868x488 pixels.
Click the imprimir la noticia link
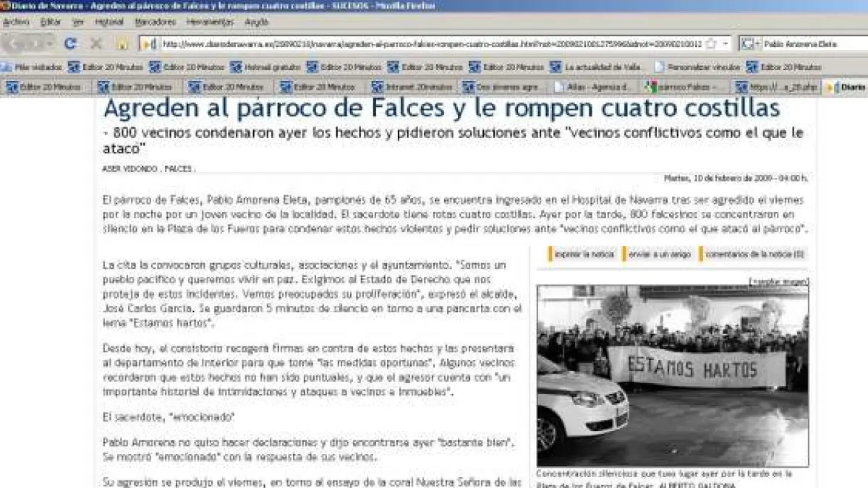(584, 254)
